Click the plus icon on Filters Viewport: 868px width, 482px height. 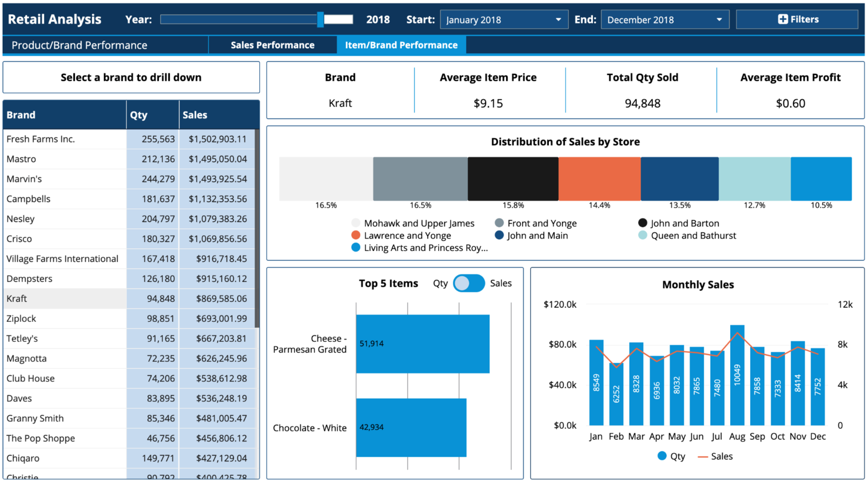click(782, 19)
